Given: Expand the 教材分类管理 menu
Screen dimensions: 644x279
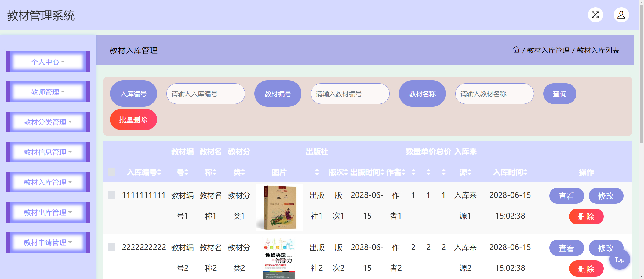Looking at the screenshot, I should (x=48, y=122).
